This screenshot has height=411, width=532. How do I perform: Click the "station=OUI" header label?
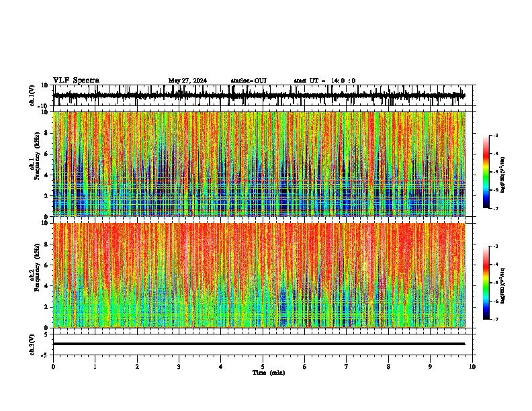(x=249, y=81)
